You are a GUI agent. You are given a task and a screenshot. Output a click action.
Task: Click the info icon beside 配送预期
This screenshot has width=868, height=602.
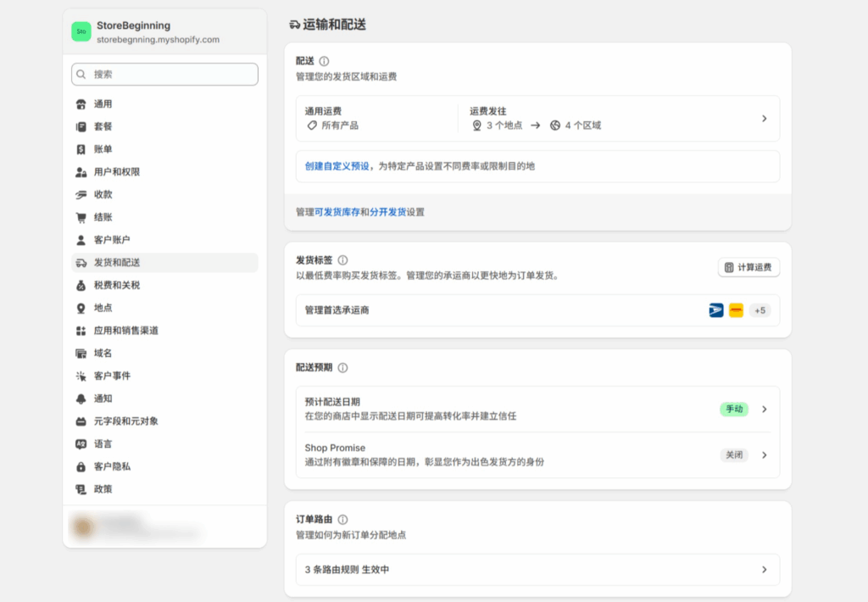point(342,368)
